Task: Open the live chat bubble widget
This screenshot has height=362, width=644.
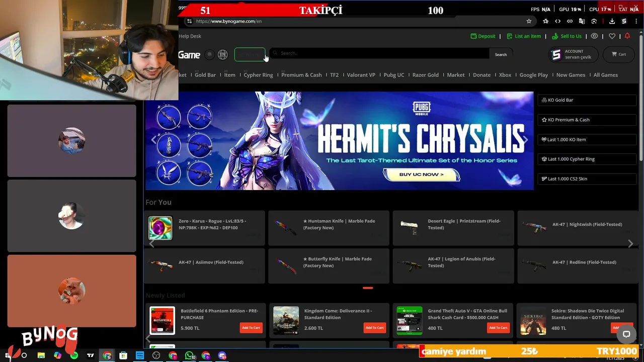Action: coord(626,334)
